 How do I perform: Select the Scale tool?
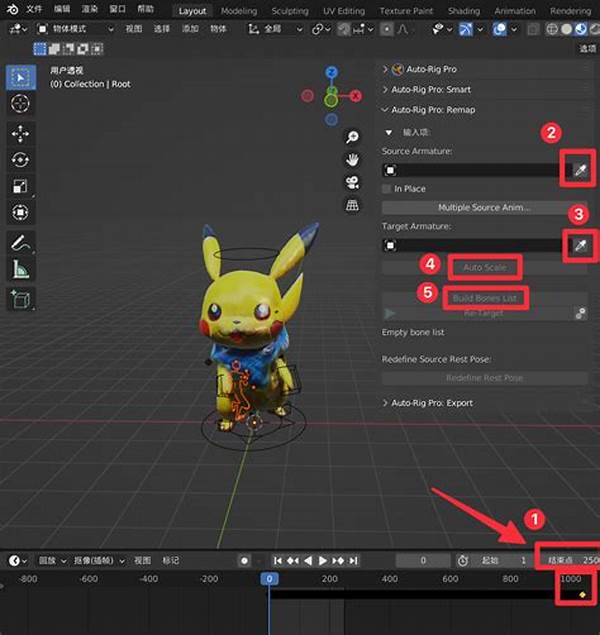(20, 186)
